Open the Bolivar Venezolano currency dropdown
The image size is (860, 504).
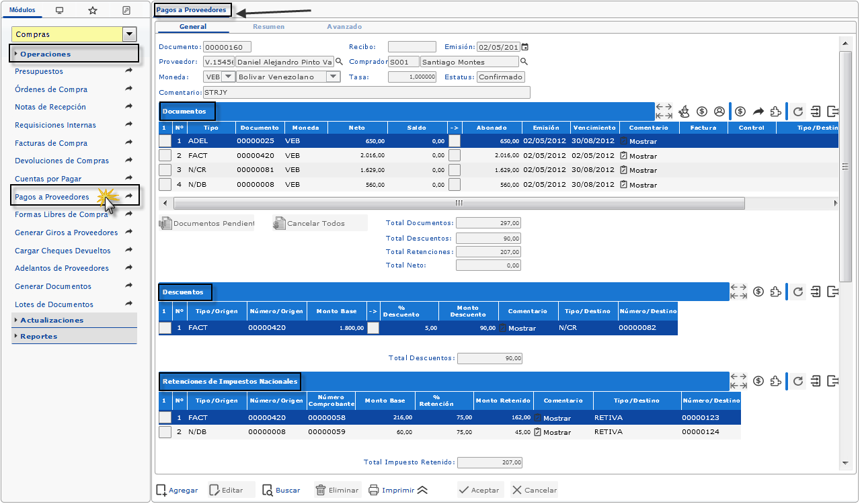333,77
